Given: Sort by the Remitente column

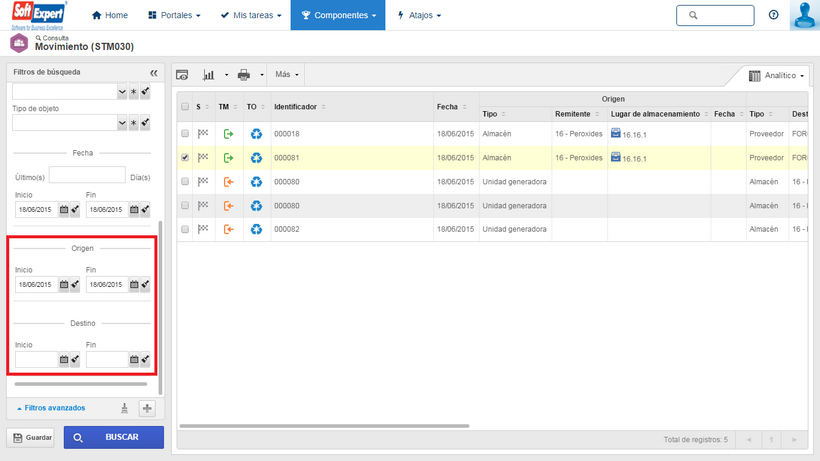Looking at the screenshot, I should [577, 114].
